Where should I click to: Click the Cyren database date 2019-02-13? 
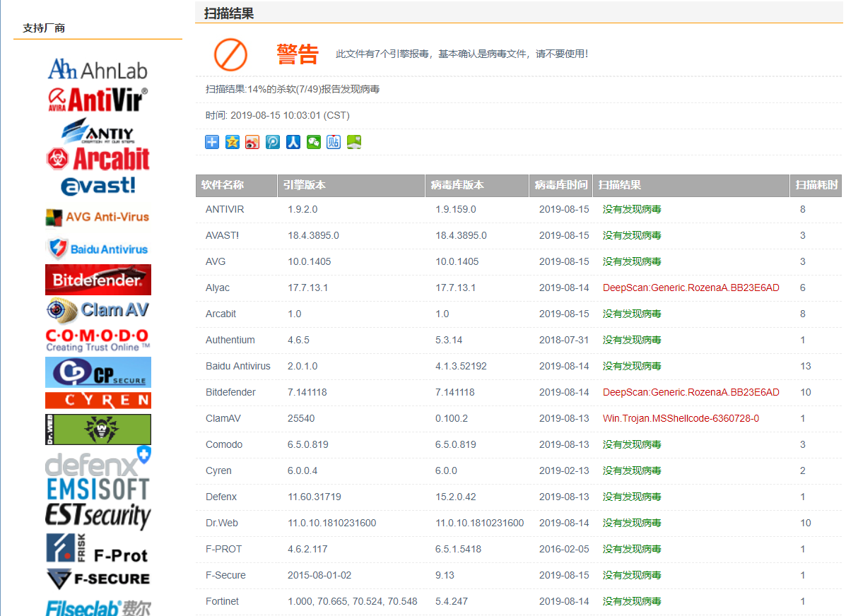point(564,470)
